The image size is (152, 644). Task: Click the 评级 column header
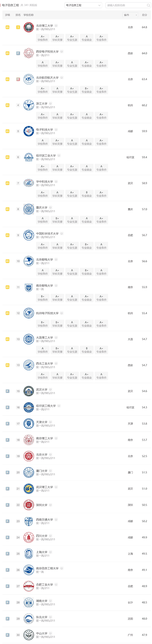click(x=8, y=15)
